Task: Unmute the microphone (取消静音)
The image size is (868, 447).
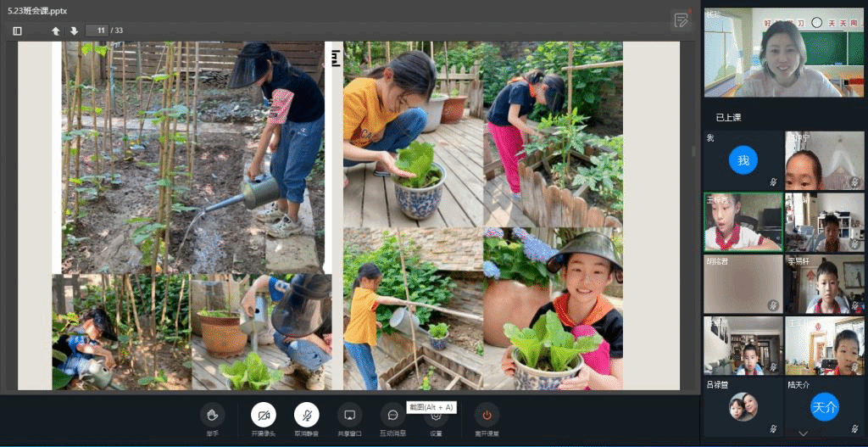Action: click(306, 415)
